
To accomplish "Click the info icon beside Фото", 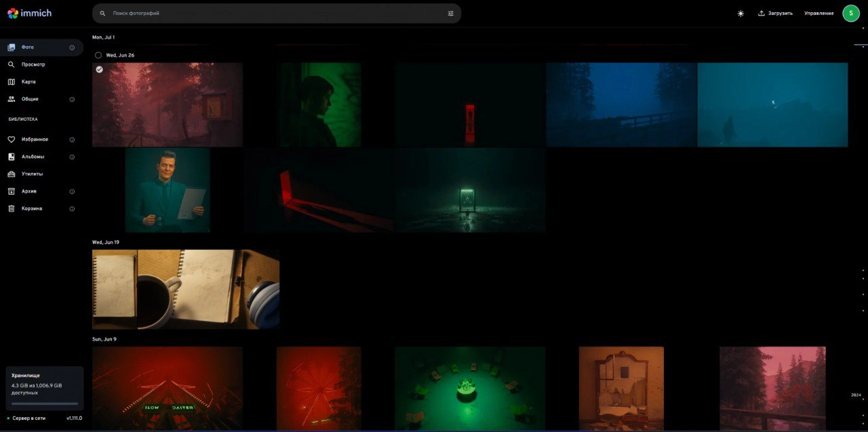I will click(x=72, y=47).
